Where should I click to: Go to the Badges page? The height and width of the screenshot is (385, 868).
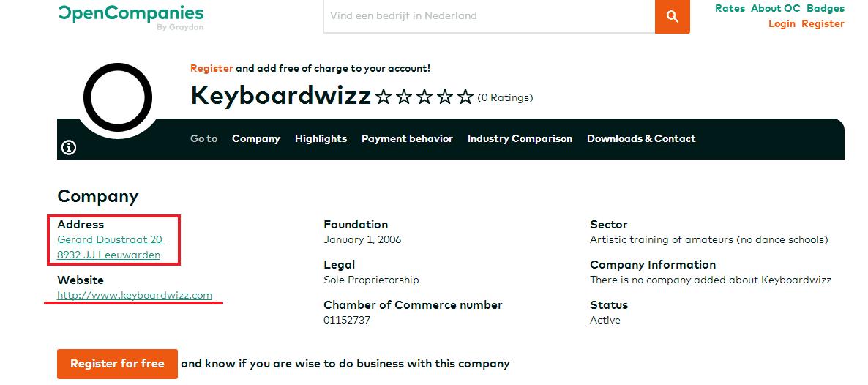825,9
